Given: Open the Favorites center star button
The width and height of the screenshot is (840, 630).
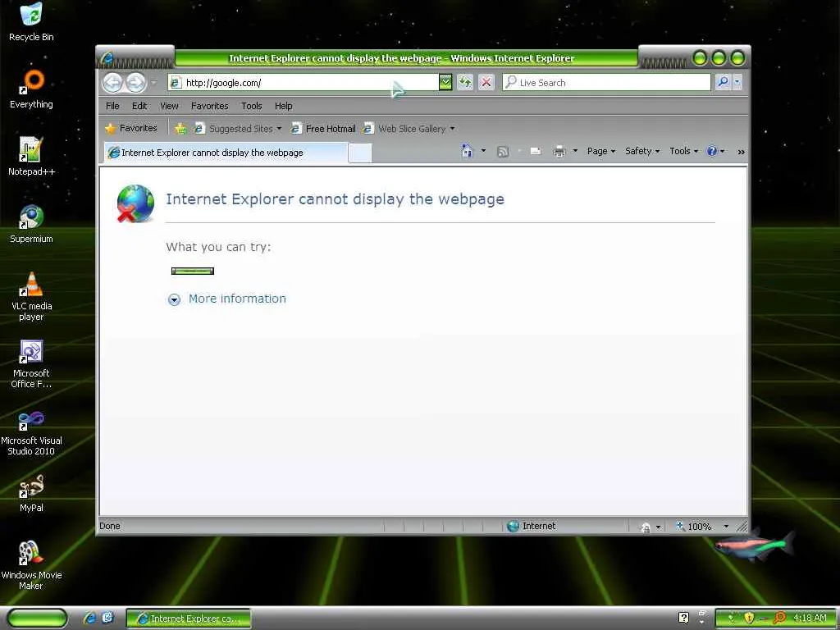Looking at the screenshot, I should [x=131, y=129].
